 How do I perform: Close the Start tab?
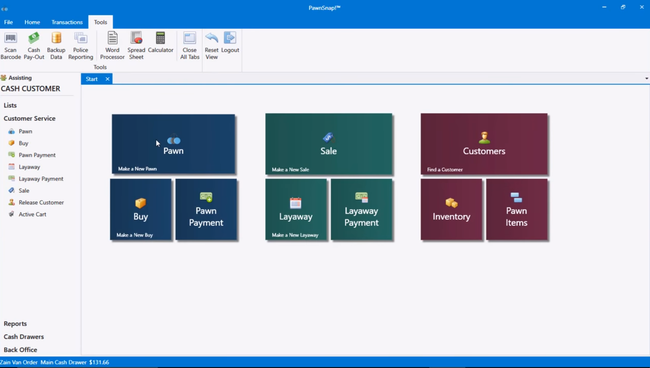tap(107, 79)
